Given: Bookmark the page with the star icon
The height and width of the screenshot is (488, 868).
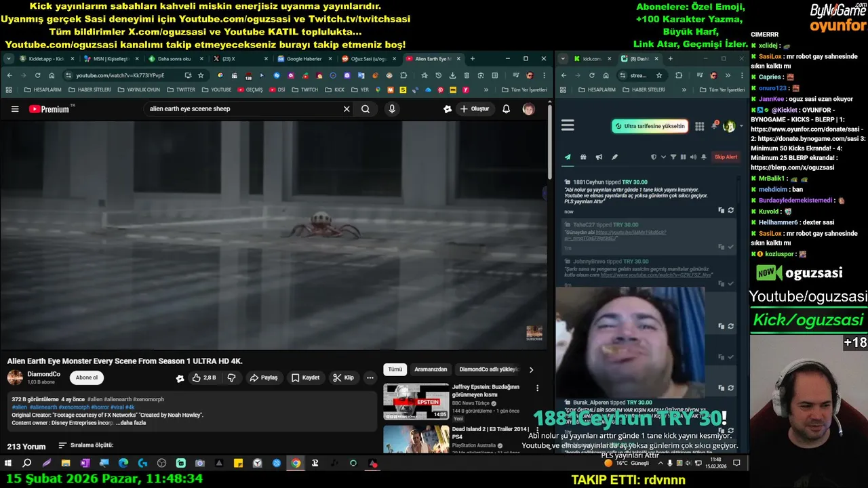Looking at the screenshot, I should pos(201,75).
